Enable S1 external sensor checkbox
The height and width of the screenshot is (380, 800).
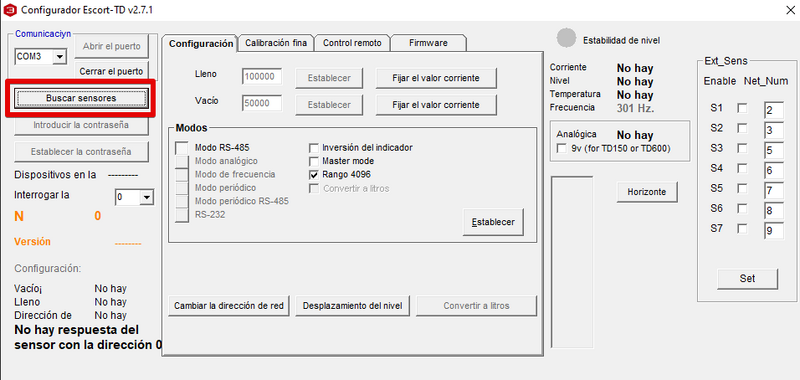coord(743,108)
